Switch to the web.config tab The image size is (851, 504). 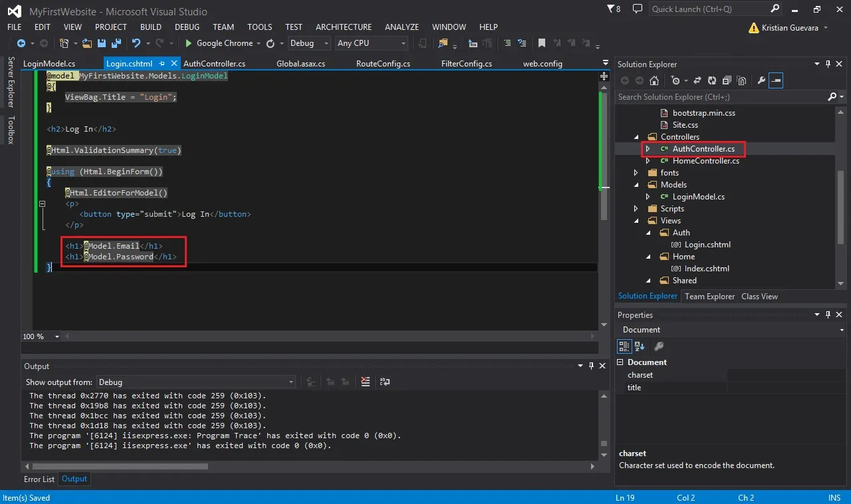click(x=543, y=64)
